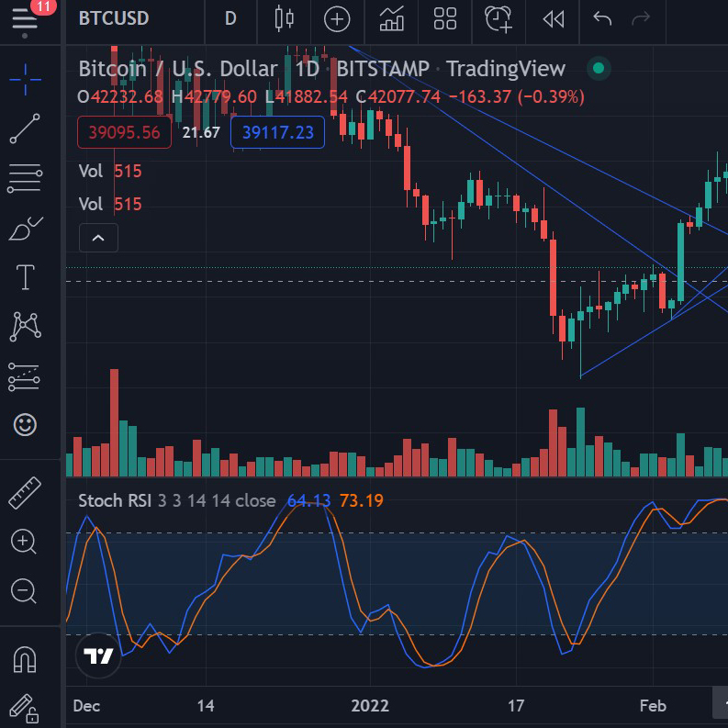Click the 14 date label on time axis
This screenshot has height=728, width=728.
tap(206, 706)
